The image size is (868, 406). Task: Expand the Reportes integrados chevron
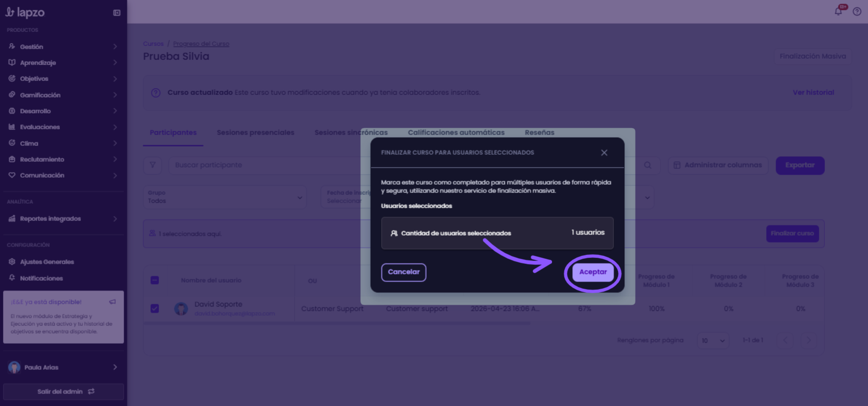click(x=115, y=218)
